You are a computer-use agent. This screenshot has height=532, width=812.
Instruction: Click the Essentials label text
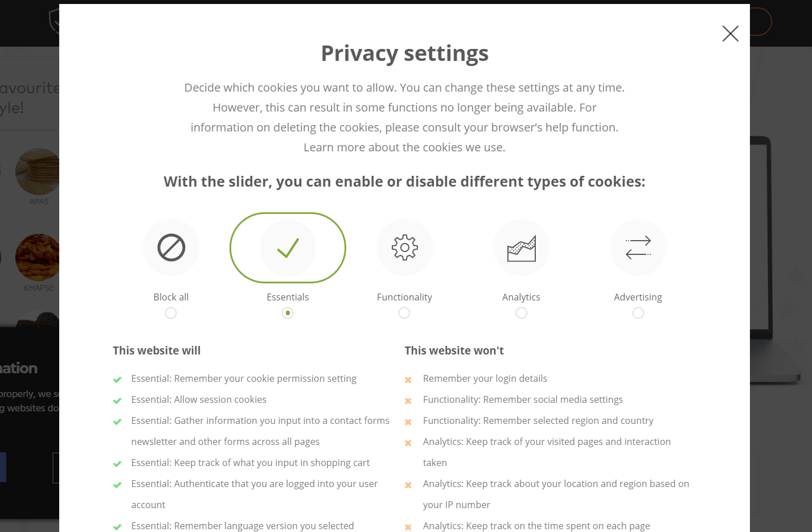click(288, 297)
